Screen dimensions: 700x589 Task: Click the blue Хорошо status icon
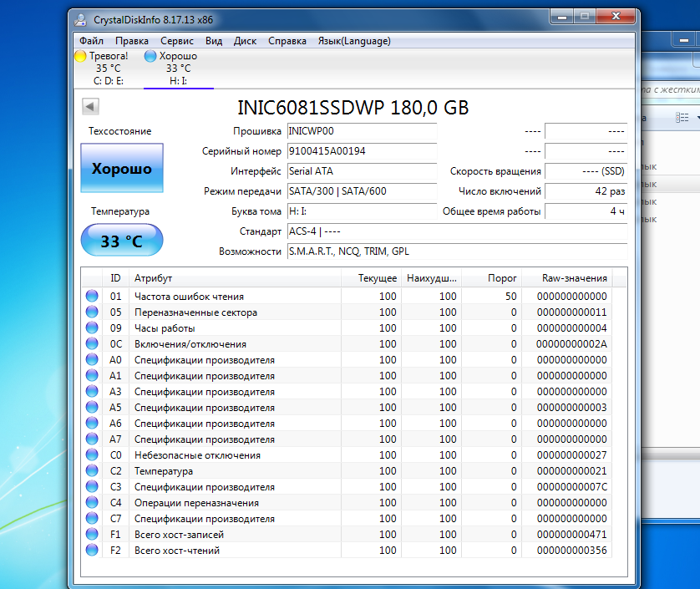(150, 56)
